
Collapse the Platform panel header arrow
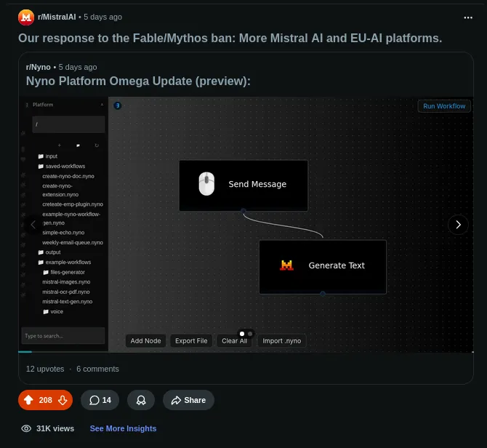(x=102, y=105)
